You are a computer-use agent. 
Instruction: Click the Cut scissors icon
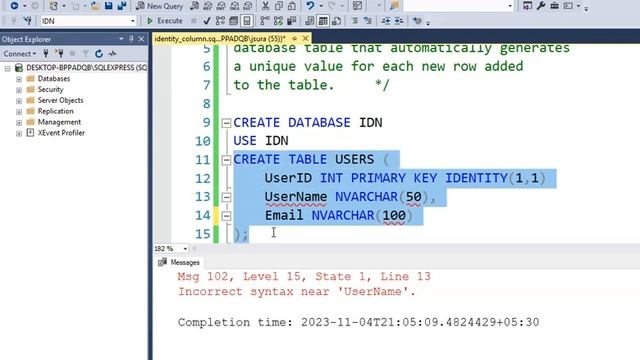coord(265,6)
